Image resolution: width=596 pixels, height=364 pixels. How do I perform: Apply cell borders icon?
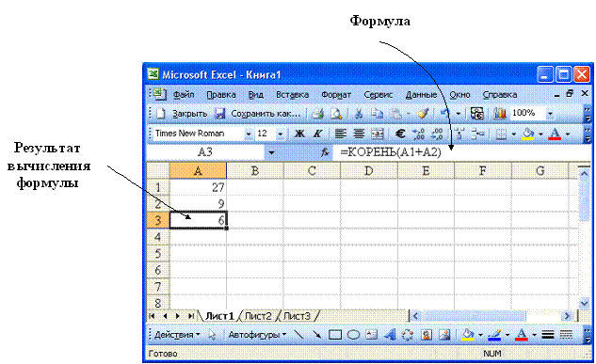click(501, 134)
